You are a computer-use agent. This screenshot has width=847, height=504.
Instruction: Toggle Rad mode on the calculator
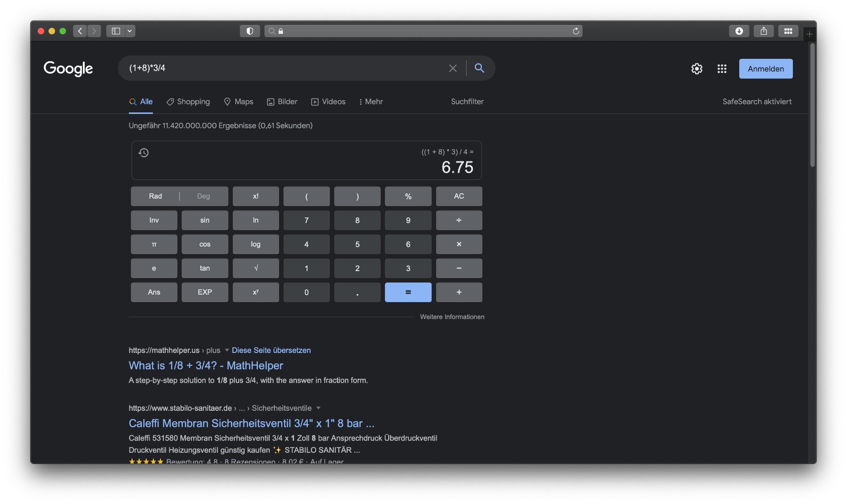(155, 196)
